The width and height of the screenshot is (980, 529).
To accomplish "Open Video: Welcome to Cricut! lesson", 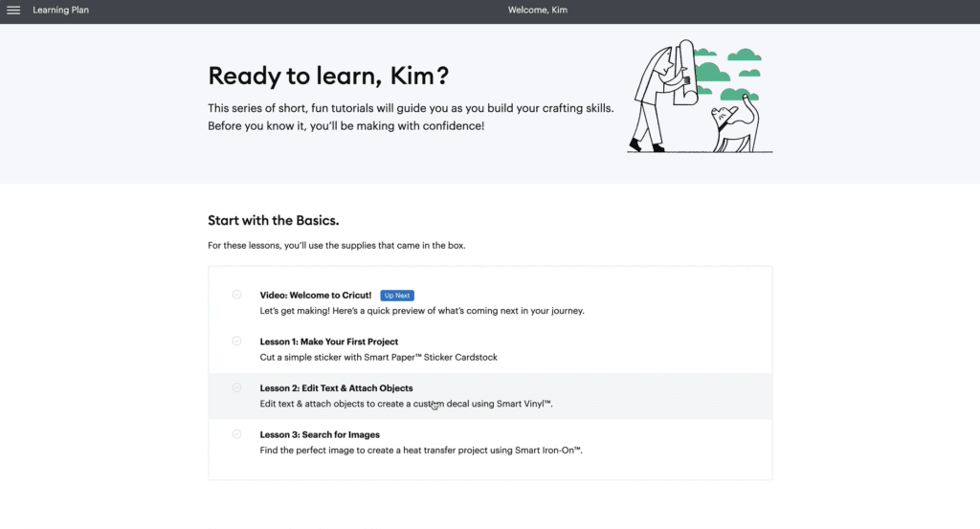I will pos(316,296).
